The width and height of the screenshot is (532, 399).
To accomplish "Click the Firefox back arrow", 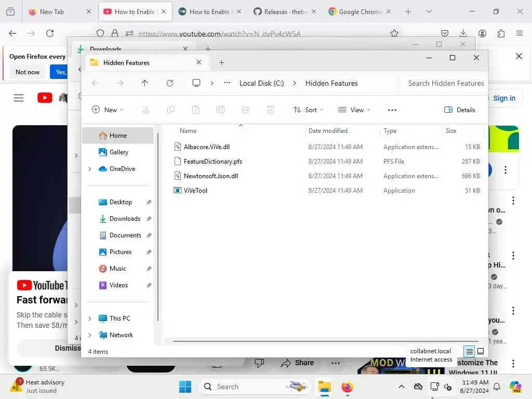I will (x=12, y=33).
